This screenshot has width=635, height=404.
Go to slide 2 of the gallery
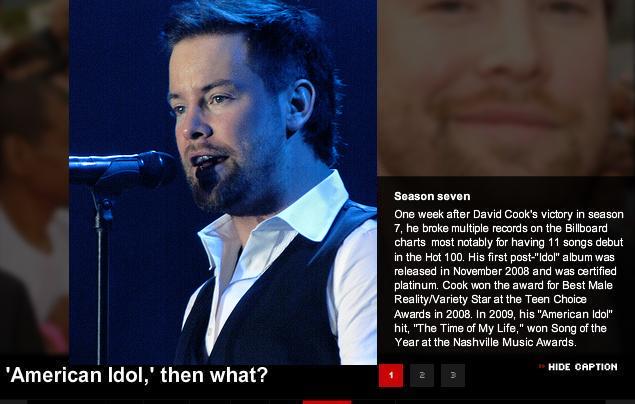(422, 375)
